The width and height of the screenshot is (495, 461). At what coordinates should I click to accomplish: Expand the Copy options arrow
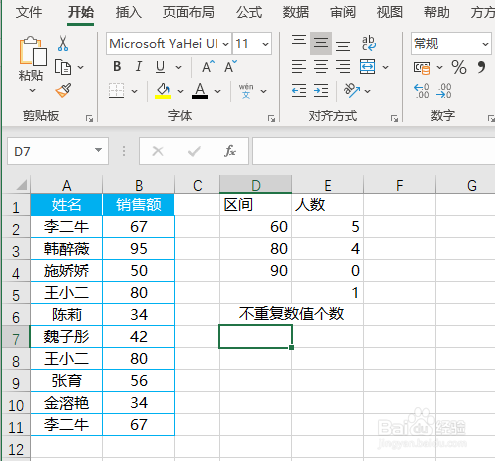point(80,67)
